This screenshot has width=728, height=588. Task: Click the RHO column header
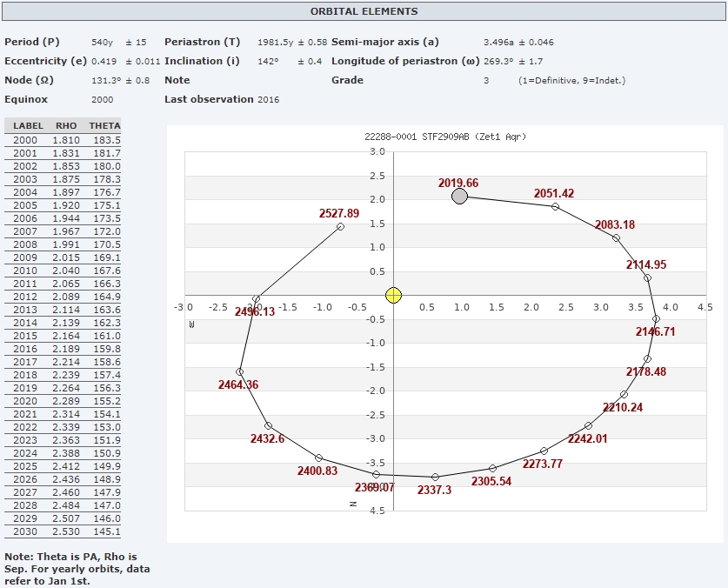pyautogui.click(x=66, y=126)
